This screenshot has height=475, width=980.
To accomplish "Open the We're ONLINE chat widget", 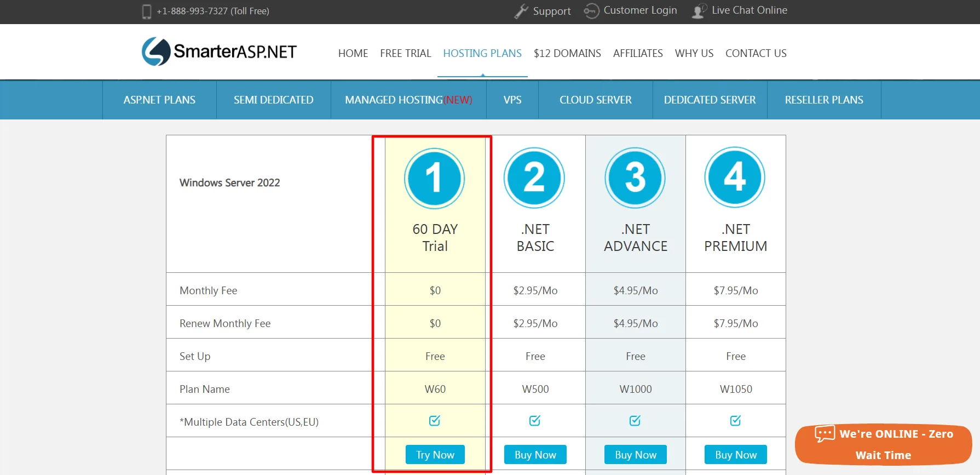I will [884, 444].
